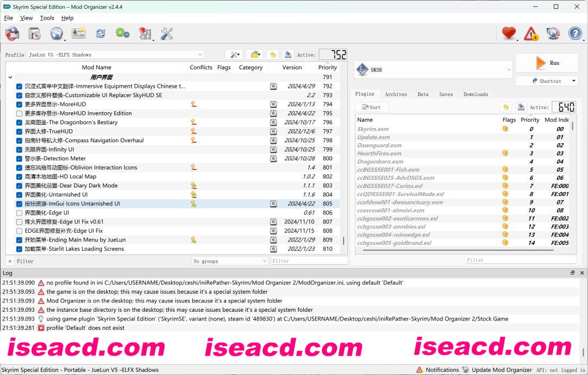Open executables editor green gears icon
The width and height of the screenshot is (588, 375).
coord(122,34)
